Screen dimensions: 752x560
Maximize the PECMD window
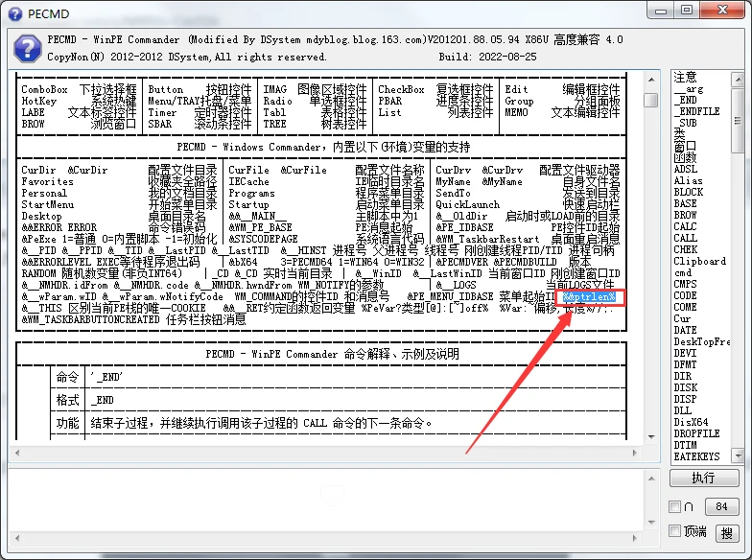pyautogui.click(x=687, y=11)
